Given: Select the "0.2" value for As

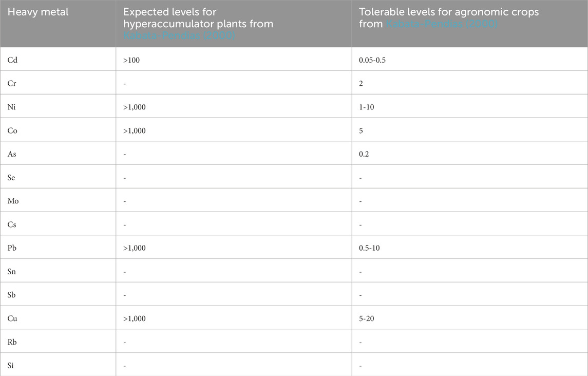Looking at the screenshot, I should (364, 155).
